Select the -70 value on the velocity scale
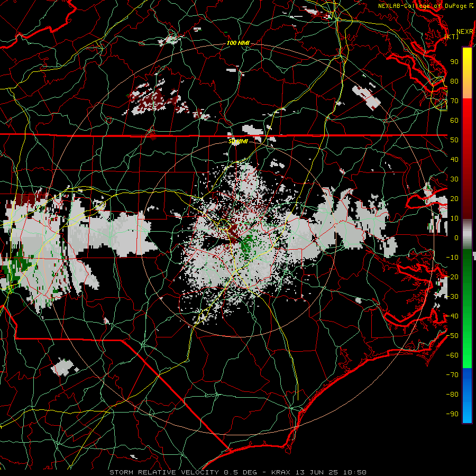 pyautogui.click(x=452, y=375)
